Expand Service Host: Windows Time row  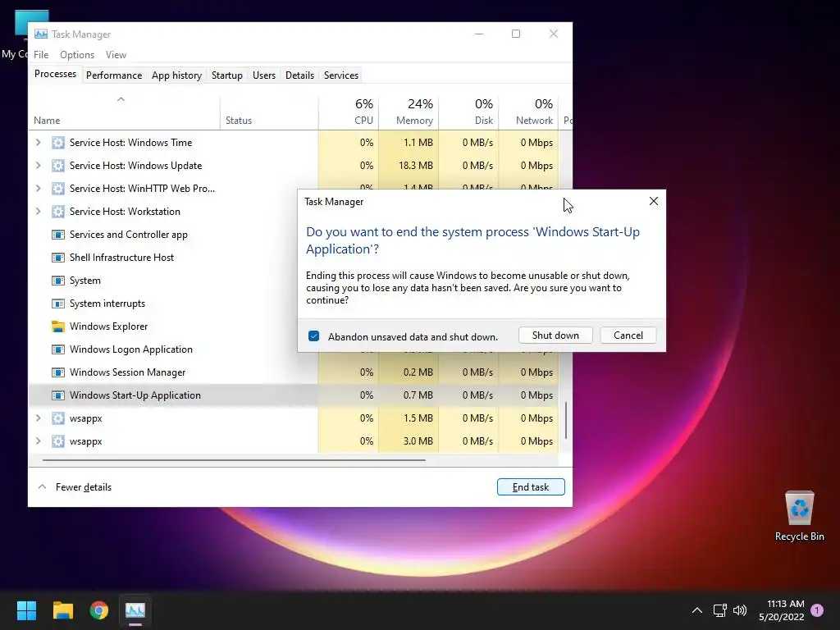point(38,143)
